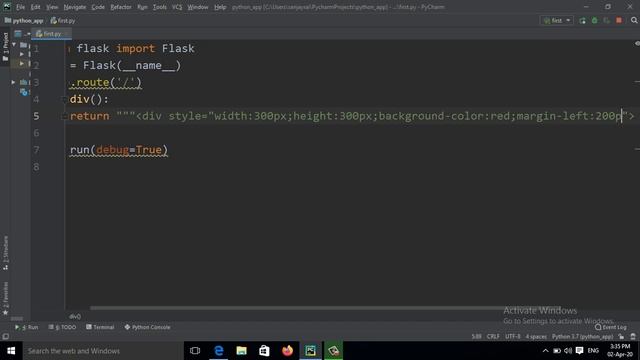Expand the first collapsed subfolder in project tree
This screenshot has height=360, width=640.
coord(22,53)
